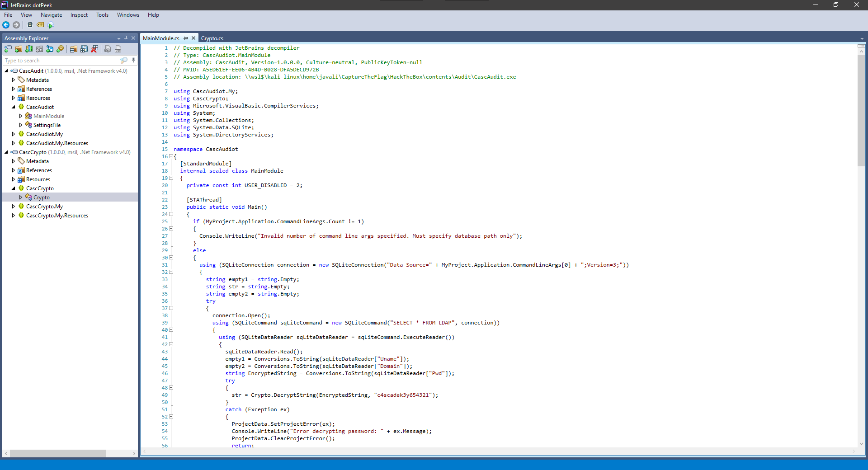Screen dimensions: 868x470
Task: Click the magnifier search options icon
Action: pos(124,61)
